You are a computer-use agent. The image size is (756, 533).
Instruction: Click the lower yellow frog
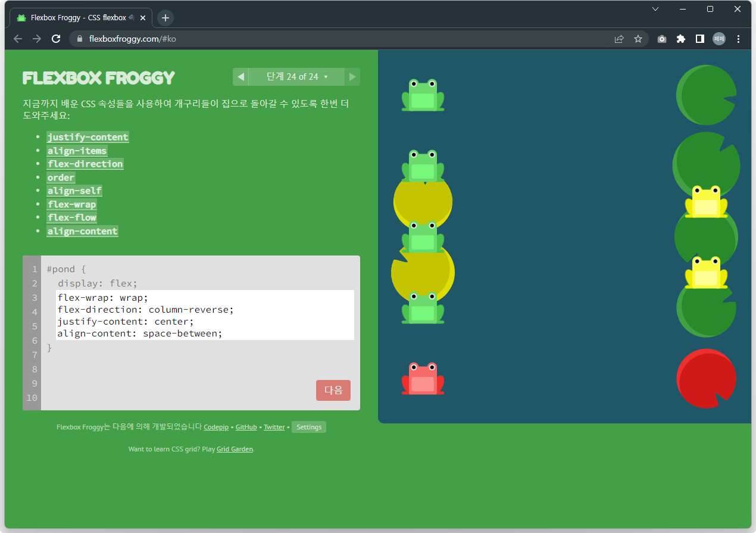coord(706,273)
